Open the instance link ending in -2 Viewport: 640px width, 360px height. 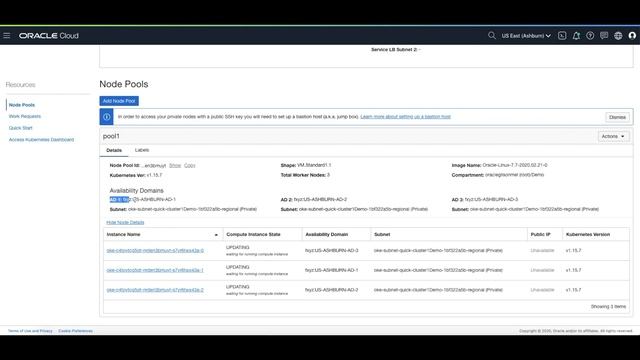click(155, 290)
